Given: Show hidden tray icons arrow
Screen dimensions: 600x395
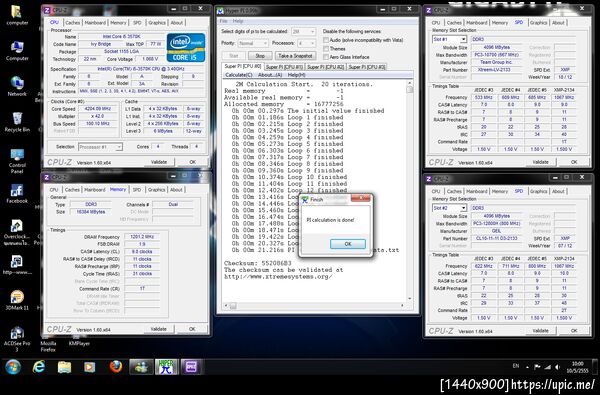Looking at the screenshot, I should coord(528,367).
